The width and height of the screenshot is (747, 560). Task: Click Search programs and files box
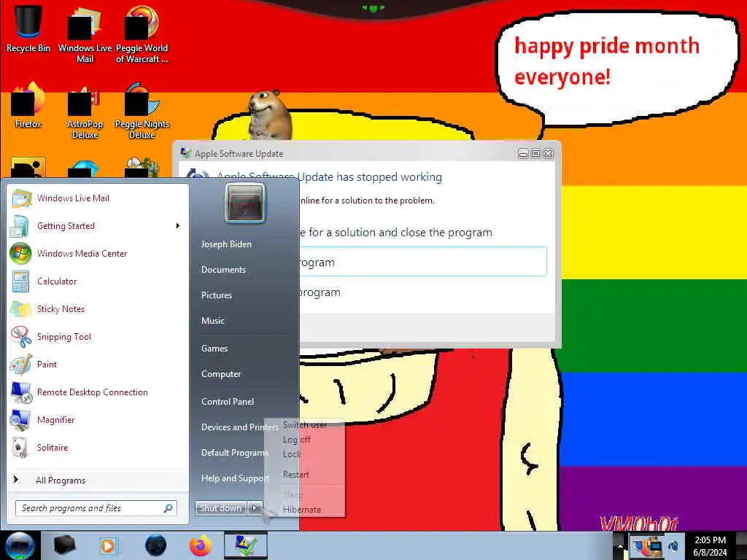point(96,508)
